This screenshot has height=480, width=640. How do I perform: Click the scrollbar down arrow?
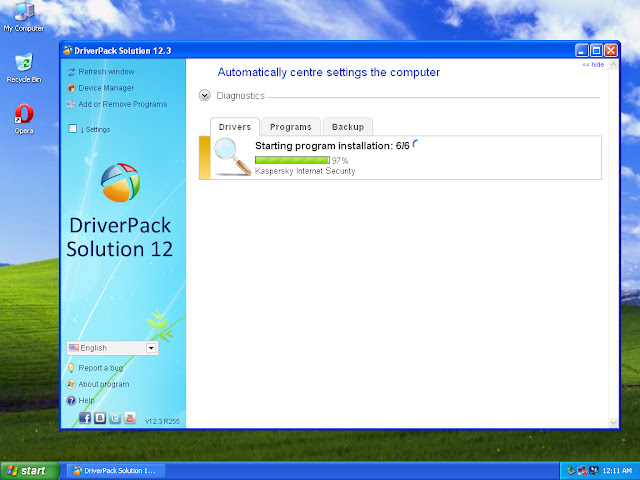613,422
